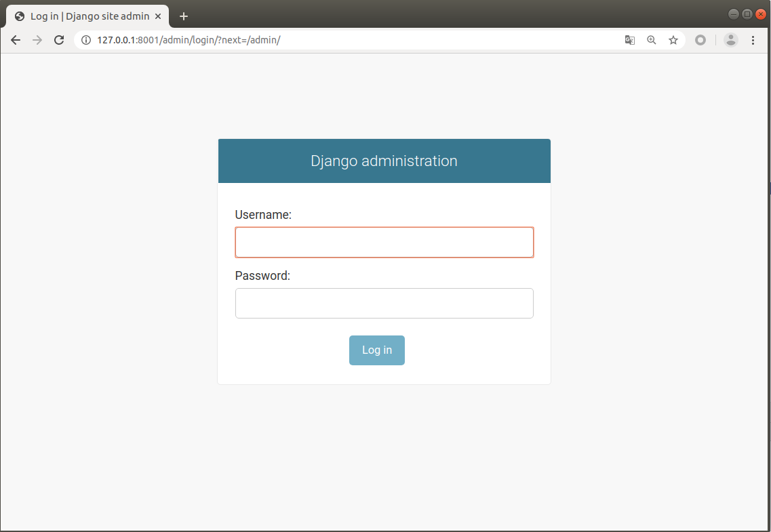Click the zoom magnifier icon in address bar

click(652, 40)
